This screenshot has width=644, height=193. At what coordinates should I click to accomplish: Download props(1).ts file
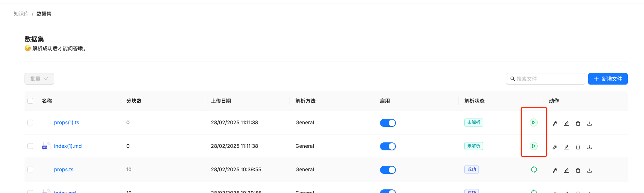[590, 124]
